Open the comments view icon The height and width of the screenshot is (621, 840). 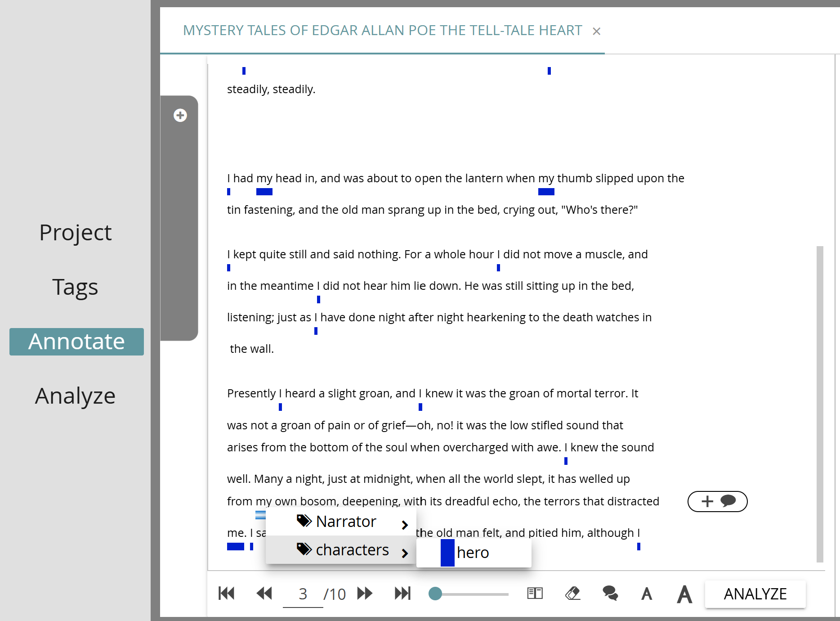[610, 594]
